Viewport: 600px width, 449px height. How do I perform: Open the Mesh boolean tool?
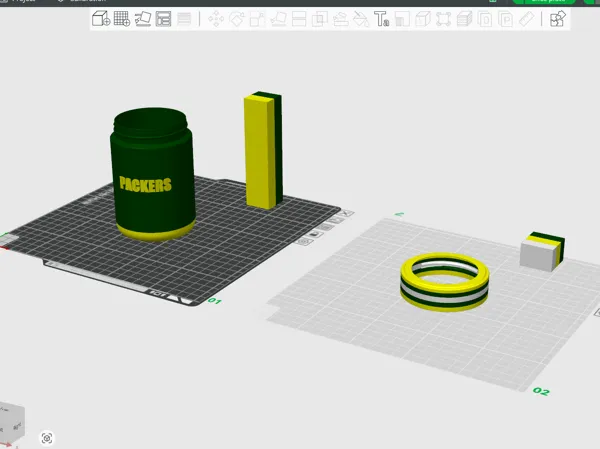[320, 19]
